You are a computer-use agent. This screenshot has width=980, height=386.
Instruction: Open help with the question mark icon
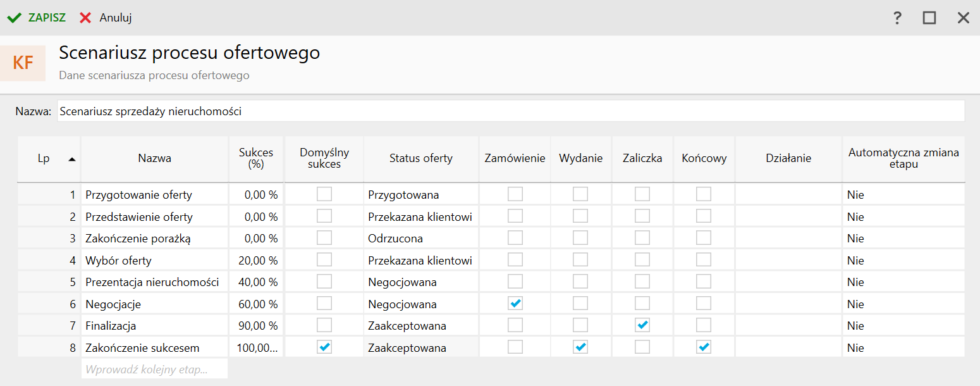coord(897,18)
